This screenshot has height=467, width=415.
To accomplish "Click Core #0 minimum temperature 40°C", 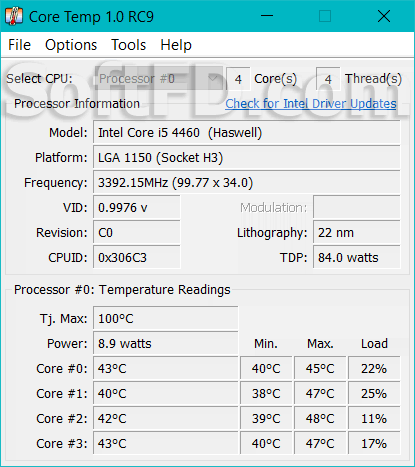I will pos(266,369).
